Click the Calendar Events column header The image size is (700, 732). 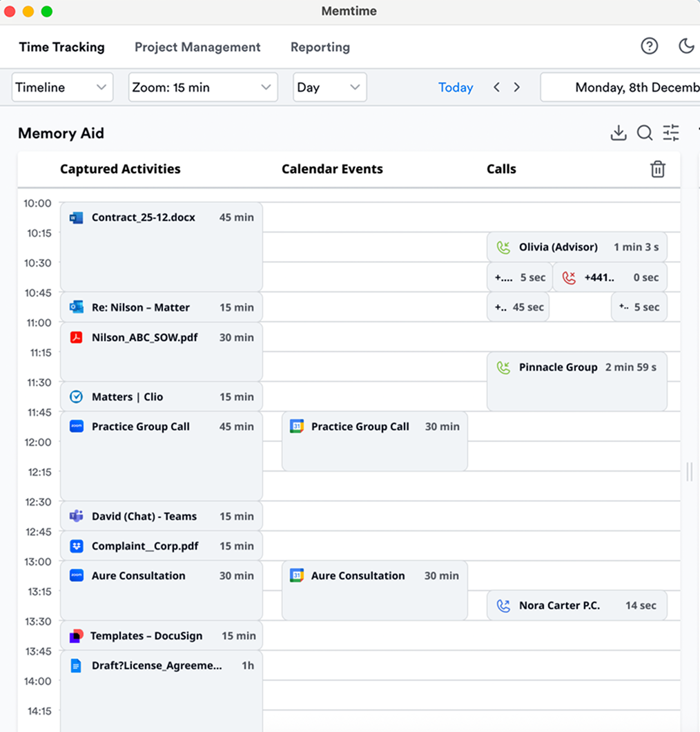click(x=332, y=169)
